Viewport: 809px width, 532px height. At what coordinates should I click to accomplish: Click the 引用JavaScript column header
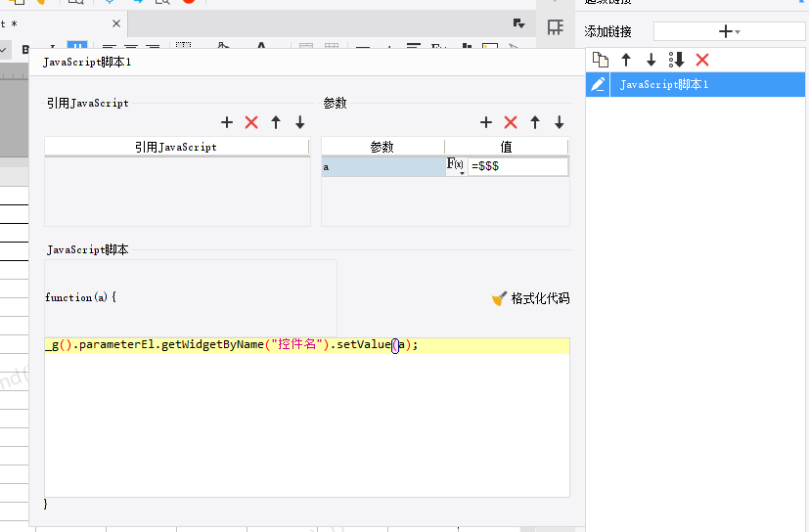(x=176, y=147)
